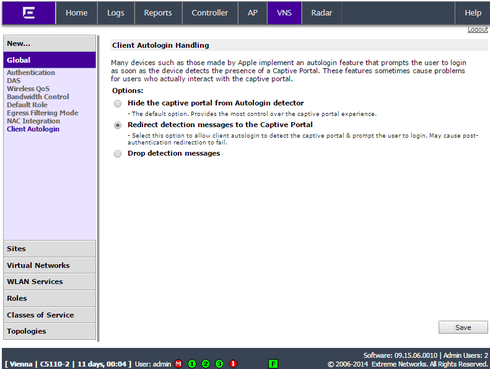Screen dimensions: 490x369
Task: Click the green port 3 status indicator
Action: tap(219, 364)
